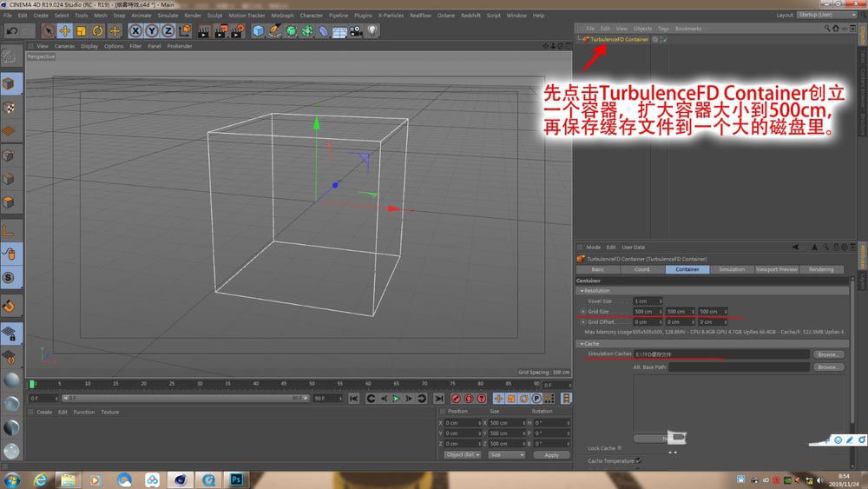Toggle Autokeying red button
Screen dimensions: 868x489
[x=469, y=399]
